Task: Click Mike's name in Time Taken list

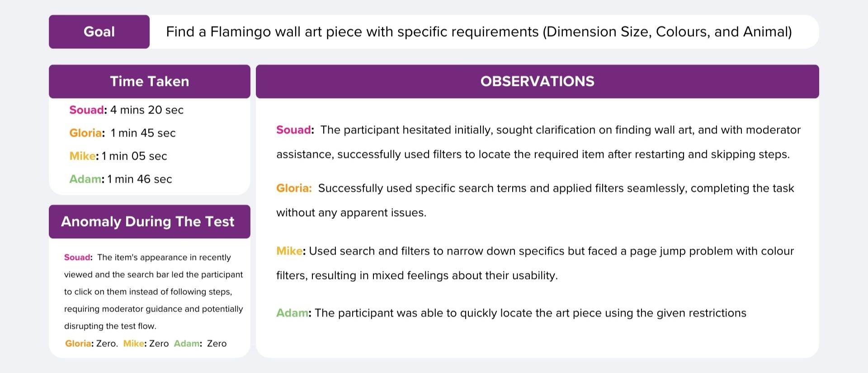Action: point(82,156)
